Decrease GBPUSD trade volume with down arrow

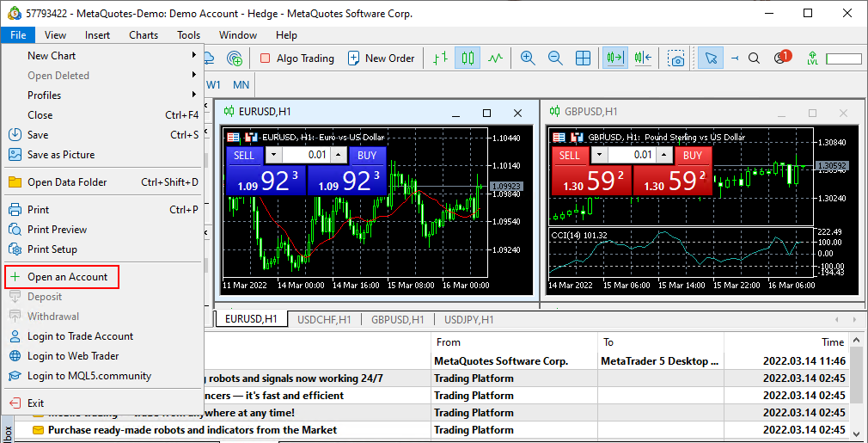[599, 155]
